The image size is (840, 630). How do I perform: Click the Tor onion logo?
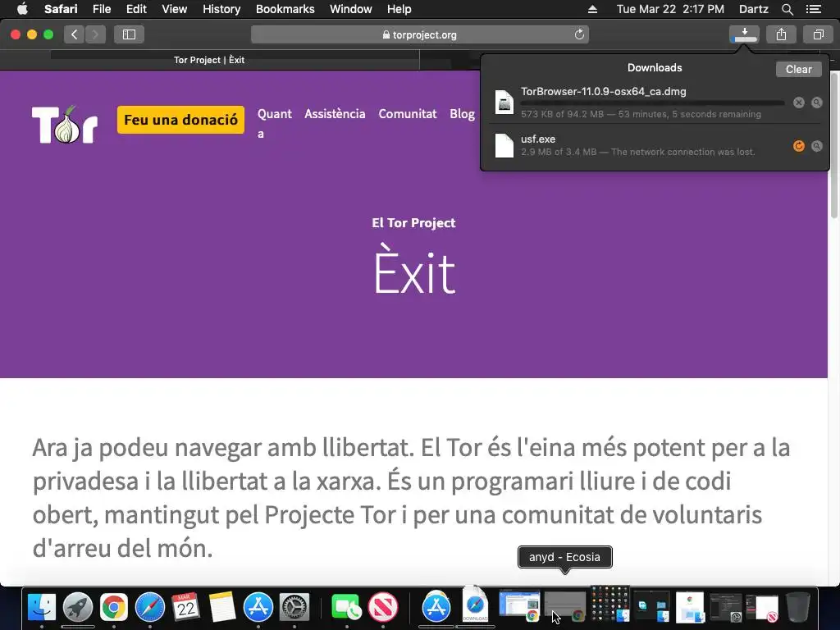pos(65,125)
